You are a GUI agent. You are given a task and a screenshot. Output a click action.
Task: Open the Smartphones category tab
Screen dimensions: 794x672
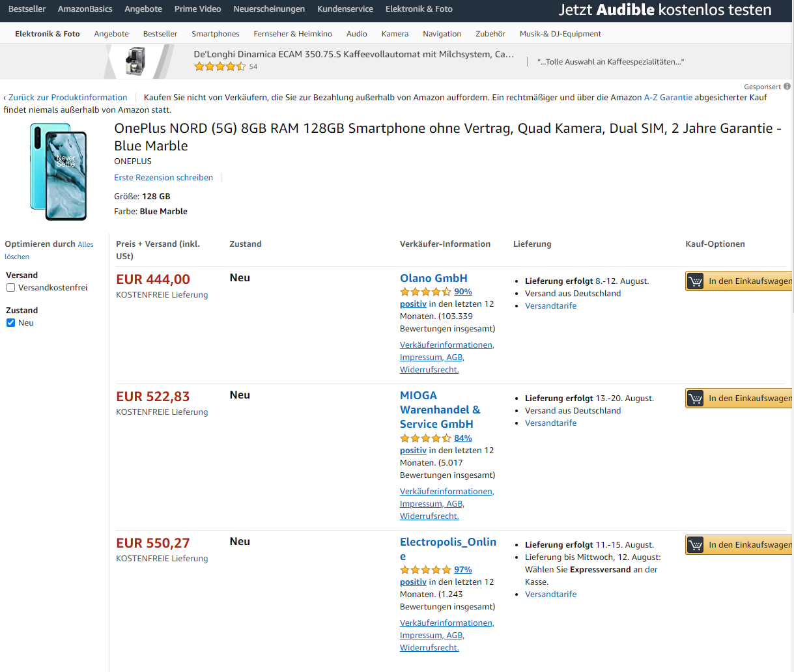[216, 34]
